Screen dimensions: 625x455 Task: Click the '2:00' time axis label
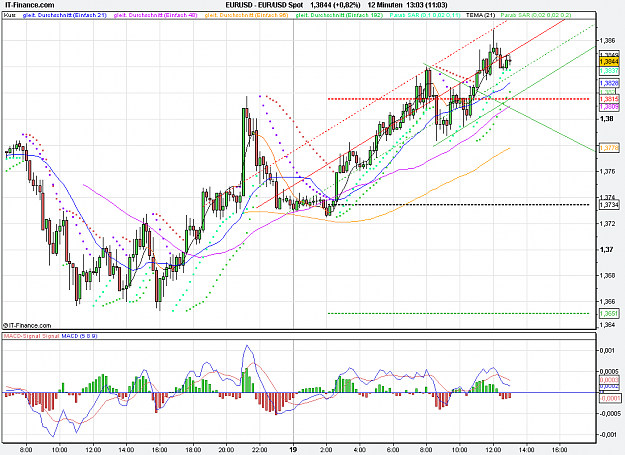[326, 450]
